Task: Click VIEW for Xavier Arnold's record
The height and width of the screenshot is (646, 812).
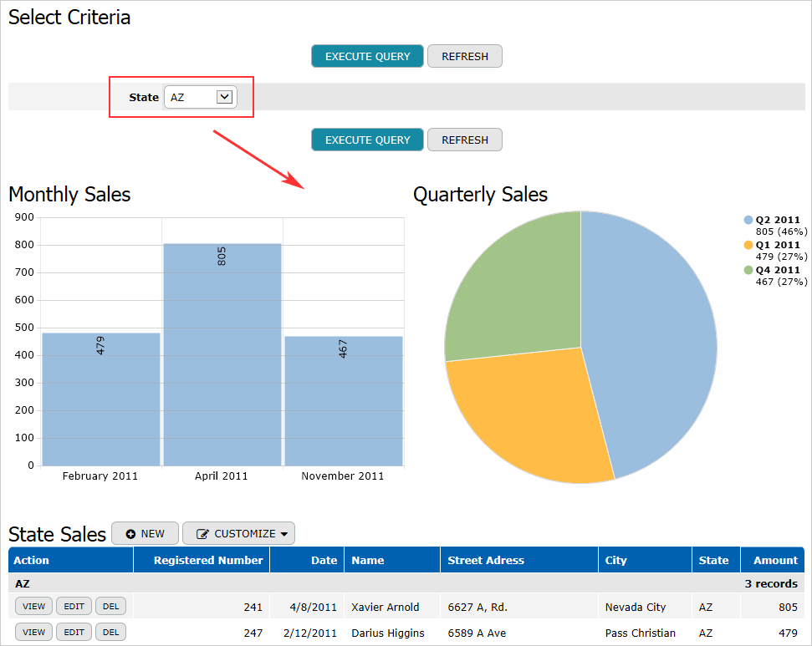Action: coord(33,606)
